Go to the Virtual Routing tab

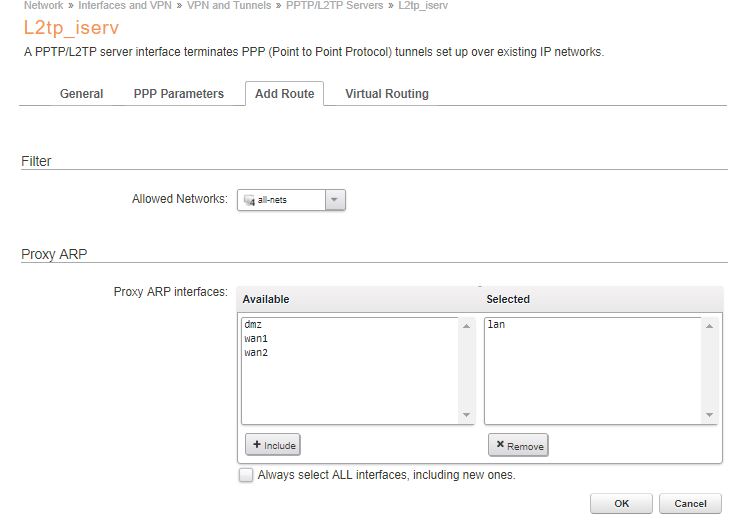(x=387, y=94)
